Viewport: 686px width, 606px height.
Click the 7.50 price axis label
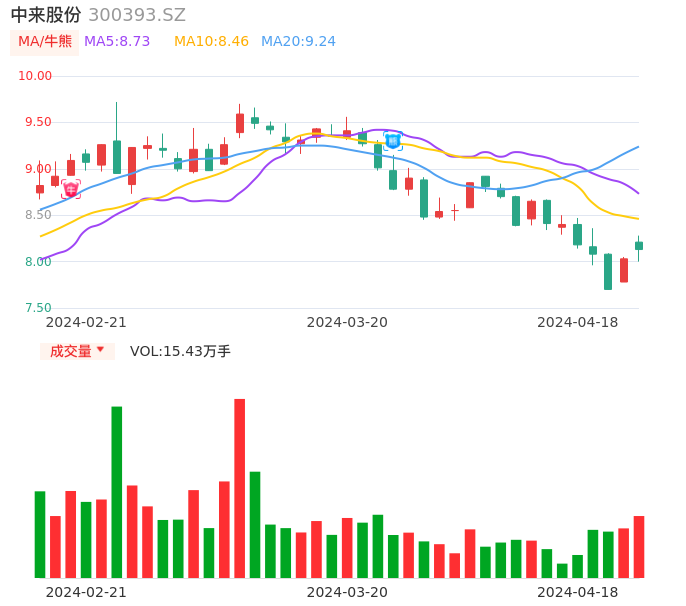(x=35, y=308)
